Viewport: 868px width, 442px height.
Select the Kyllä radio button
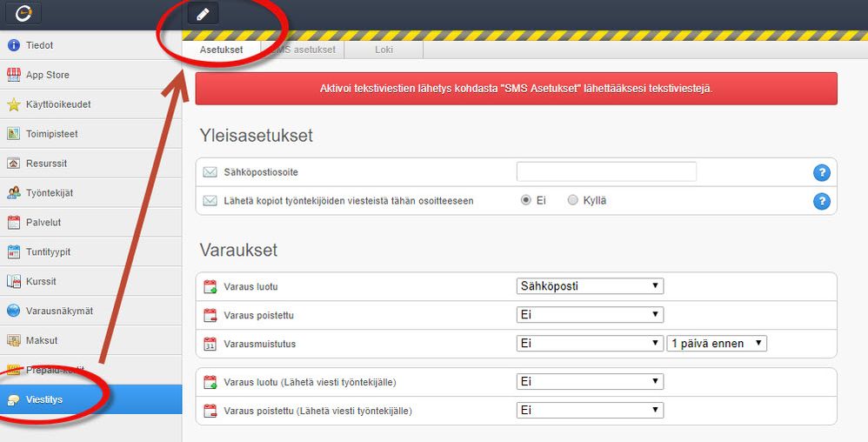pyautogui.click(x=573, y=200)
